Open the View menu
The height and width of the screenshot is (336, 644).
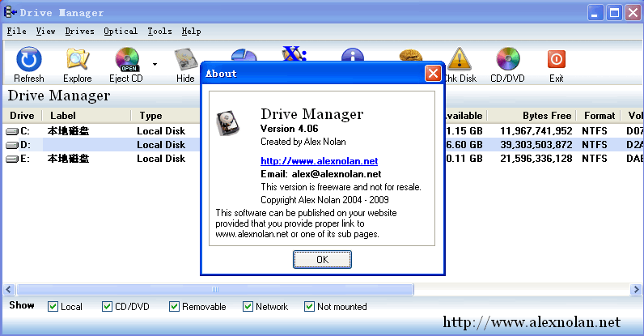tap(45, 32)
